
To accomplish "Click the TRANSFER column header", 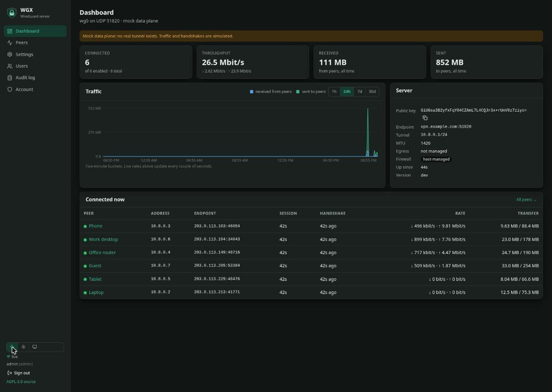I will click(x=528, y=213).
